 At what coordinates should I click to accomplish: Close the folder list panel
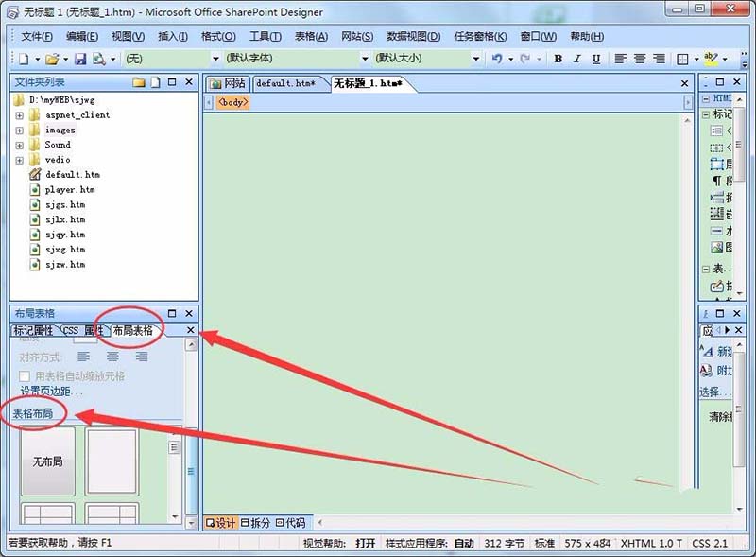[x=189, y=82]
